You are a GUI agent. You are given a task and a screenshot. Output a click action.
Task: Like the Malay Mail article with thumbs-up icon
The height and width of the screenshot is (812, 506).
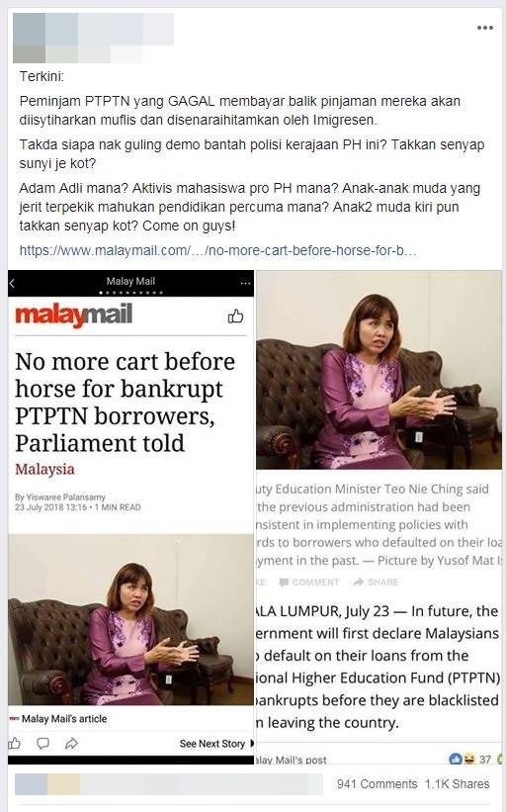pyautogui.click(x=15, y=744)
